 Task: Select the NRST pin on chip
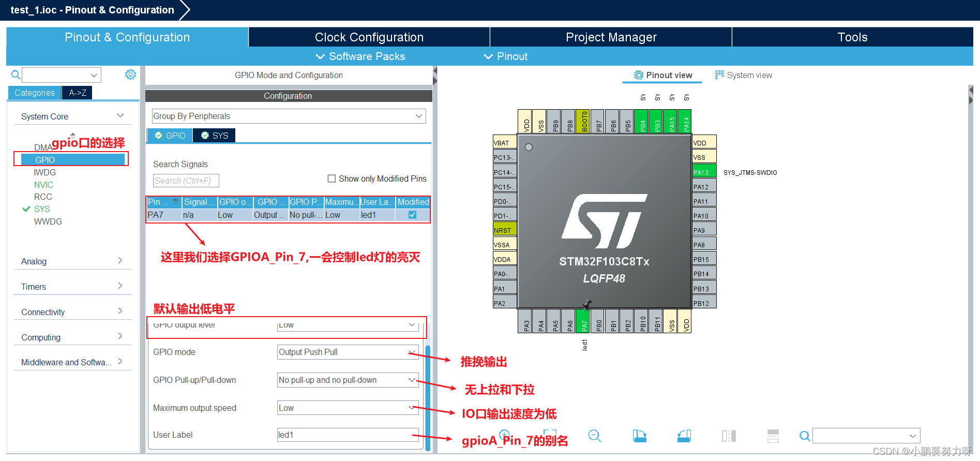505,229
